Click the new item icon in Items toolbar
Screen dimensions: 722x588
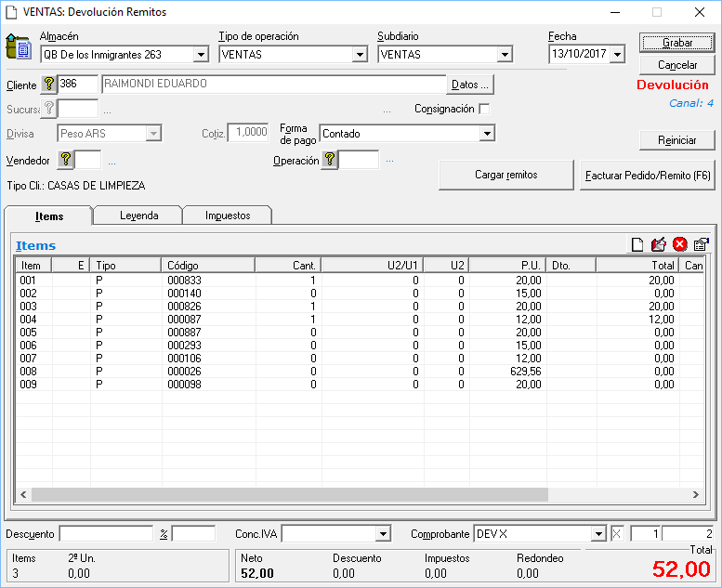click(x=637, y=245)
